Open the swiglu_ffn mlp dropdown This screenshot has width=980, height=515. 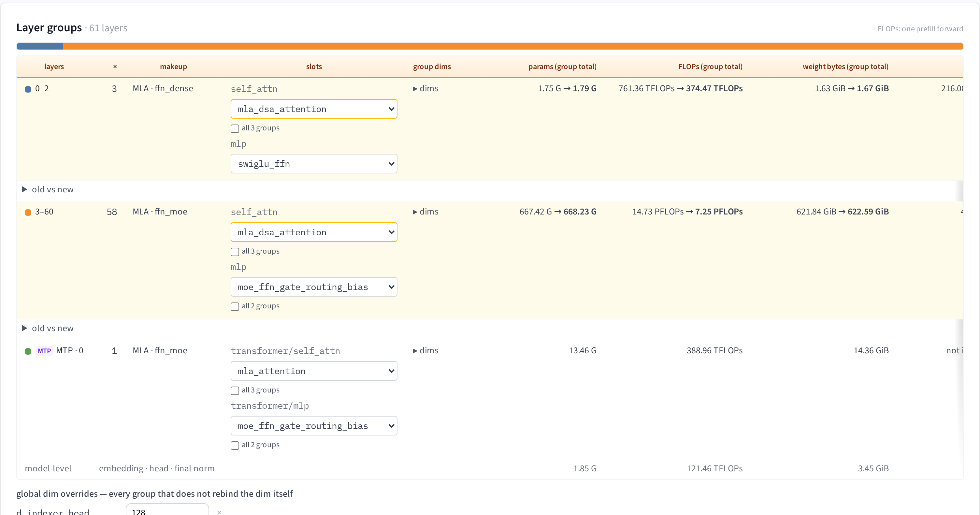tap(314, 164)
